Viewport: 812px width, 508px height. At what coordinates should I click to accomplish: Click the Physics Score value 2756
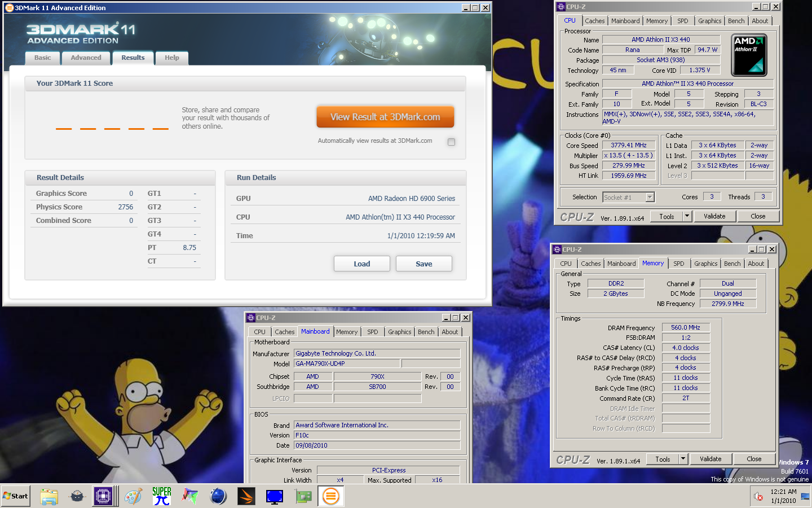click(x=125, y=207)
